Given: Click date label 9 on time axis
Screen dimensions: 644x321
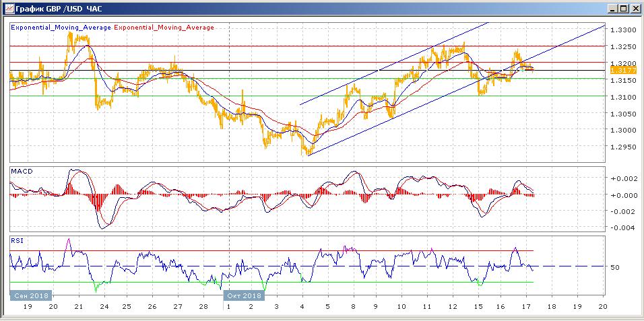Looking at the screenshot, I should point(375,307).
